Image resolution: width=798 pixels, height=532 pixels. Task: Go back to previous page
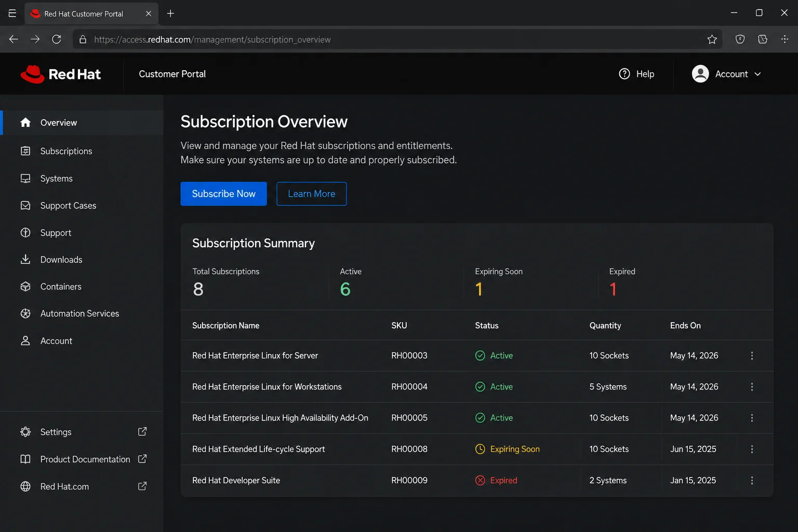tap(14, 39)
